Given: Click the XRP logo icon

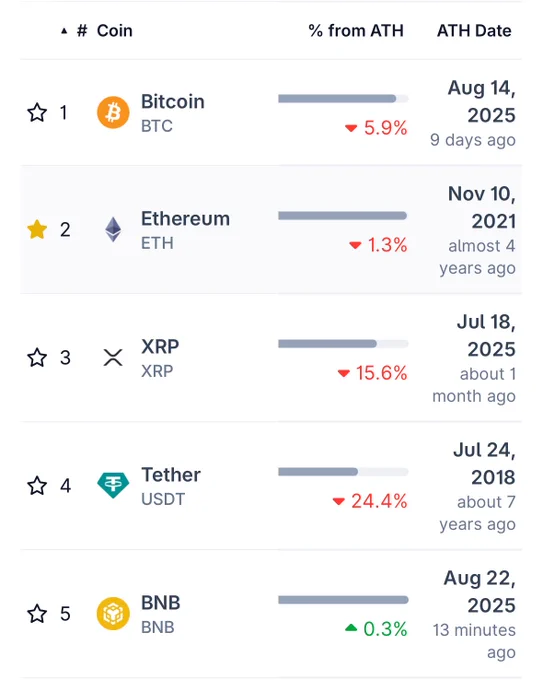Looking at the screenshot, I should 113,357.
